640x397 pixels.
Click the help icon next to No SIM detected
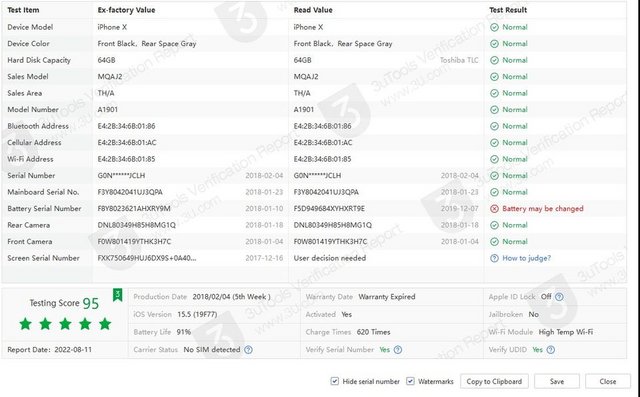click(248, 350)
